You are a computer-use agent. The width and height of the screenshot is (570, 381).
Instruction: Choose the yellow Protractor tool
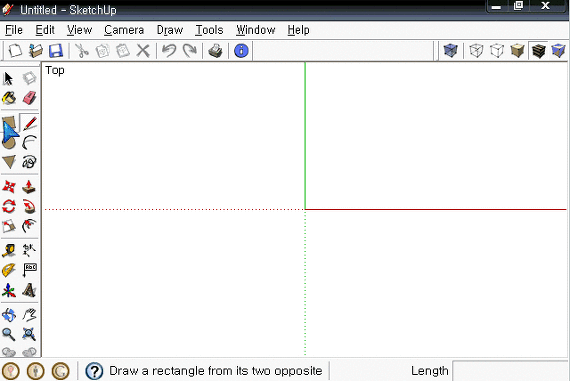[9, 270]
